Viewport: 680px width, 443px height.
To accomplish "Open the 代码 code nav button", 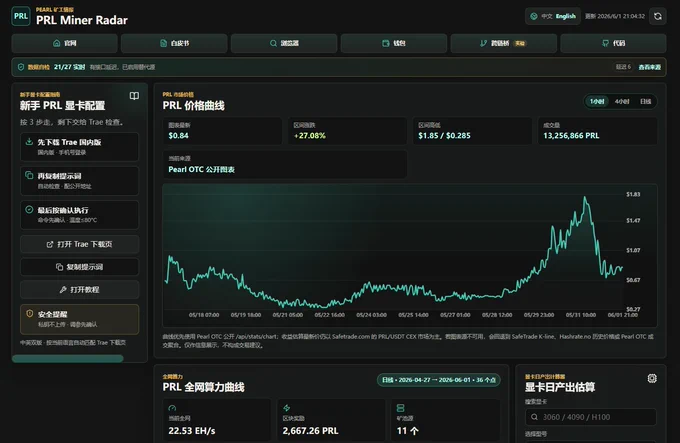I will pyautogui.click(x=613, y=43).
